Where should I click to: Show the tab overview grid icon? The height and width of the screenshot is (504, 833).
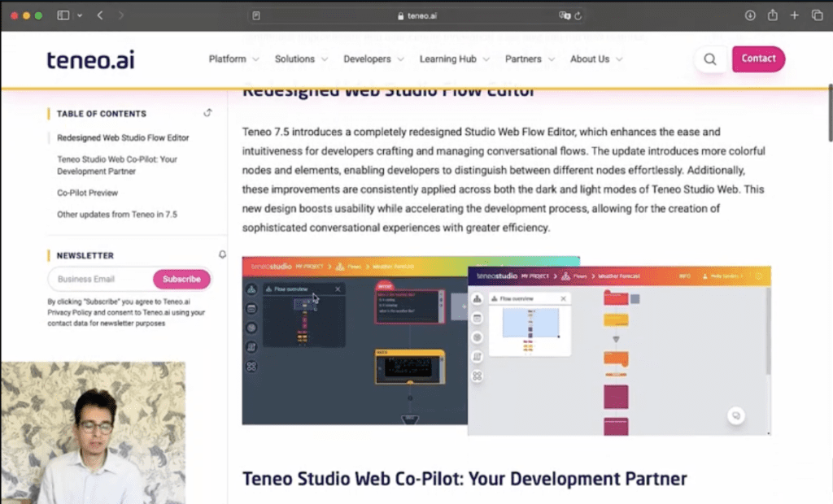click(817, 14)
